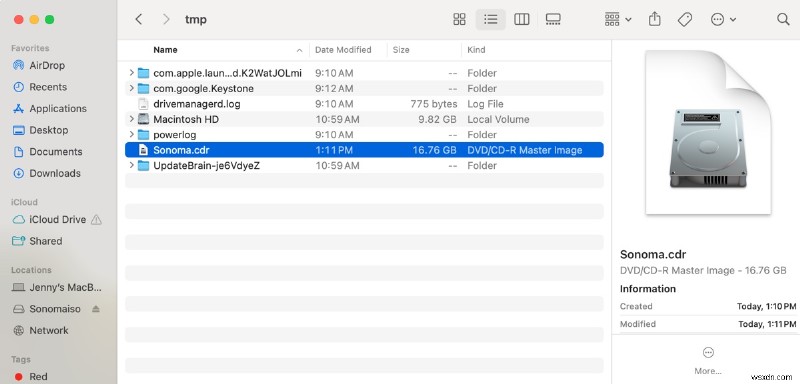Expand the Macintosh HD volume row
This screenshot has width=800, height=384.
pyautogui.click(x=131, y=119)
